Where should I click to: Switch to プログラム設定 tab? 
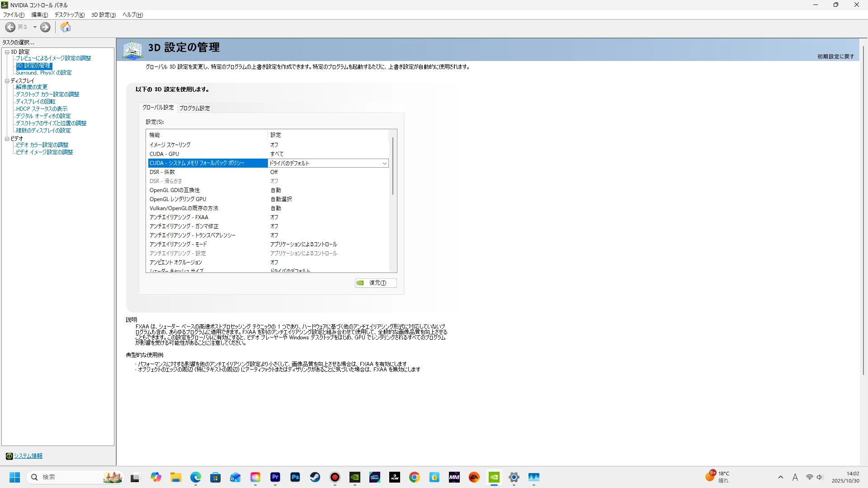194,108
